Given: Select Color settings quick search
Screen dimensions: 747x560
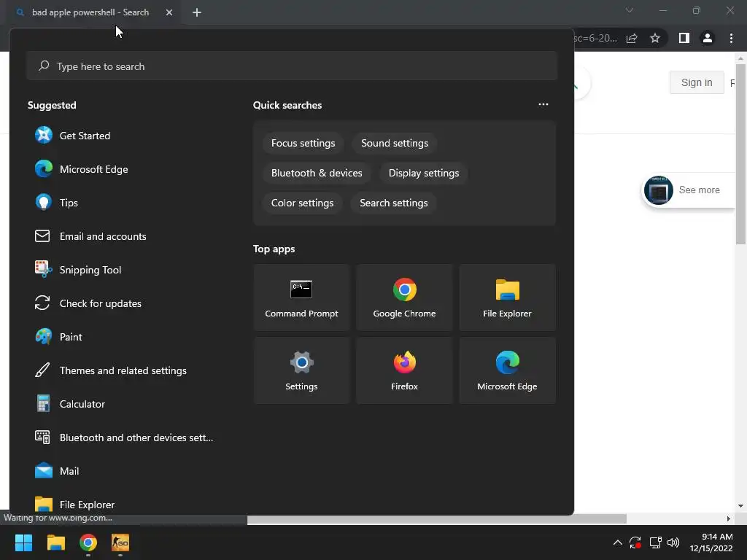Looking at the screenshot, I should tap(303, 203).
